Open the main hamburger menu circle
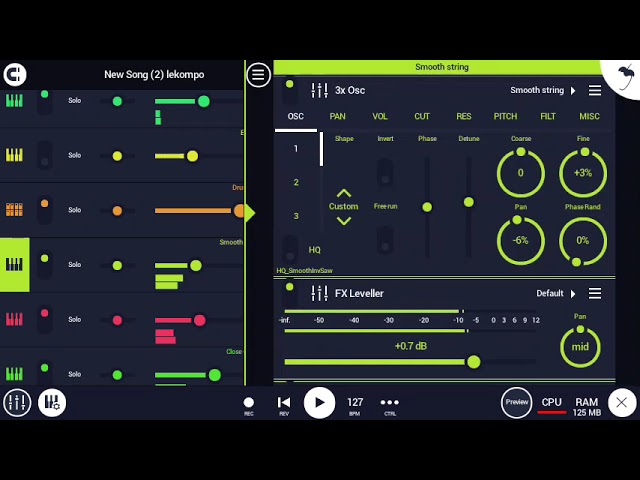This screenshot has width=640, height=480. click(x=258, y=75)
